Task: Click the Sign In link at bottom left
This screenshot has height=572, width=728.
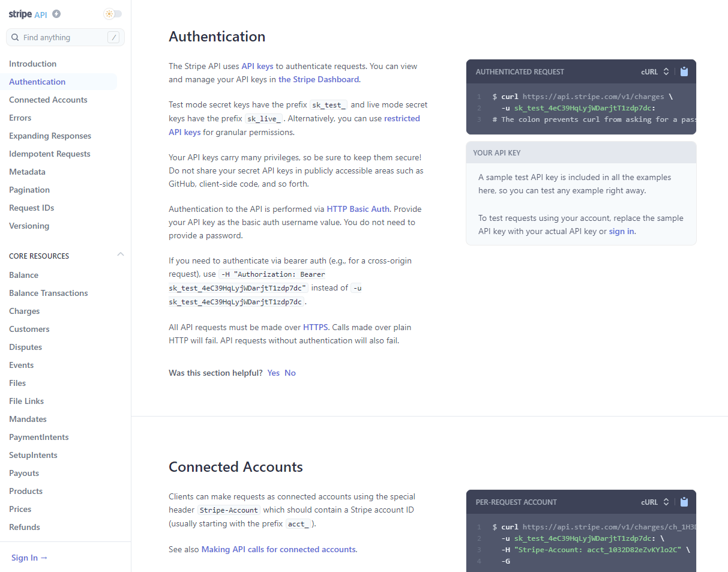Action: pyautogui.click(x=29, y=558)
